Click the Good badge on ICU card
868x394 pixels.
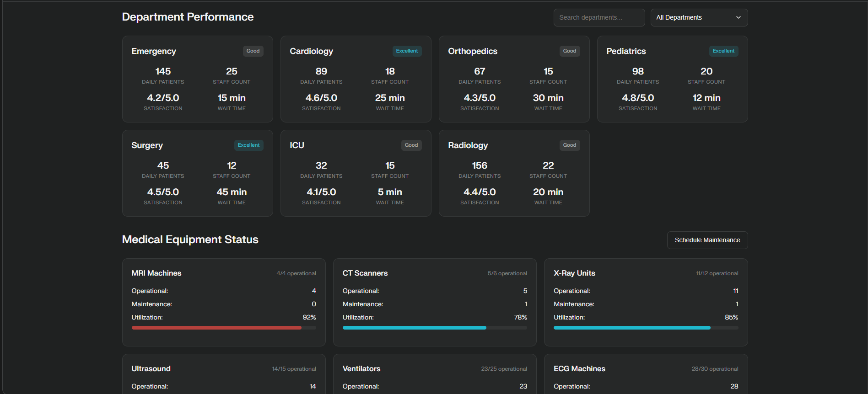[x=411, y=145]
